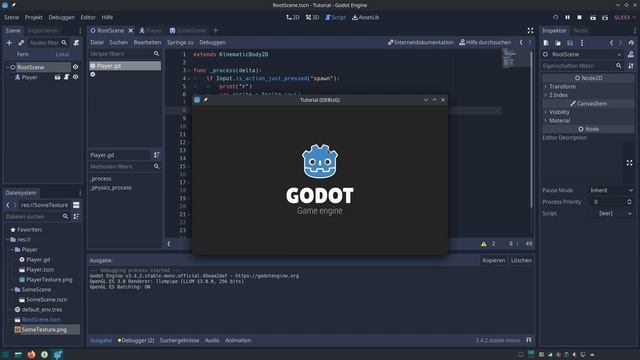
Task: Select SomeTexture.png in FileSystem
Action: point(44,329)
